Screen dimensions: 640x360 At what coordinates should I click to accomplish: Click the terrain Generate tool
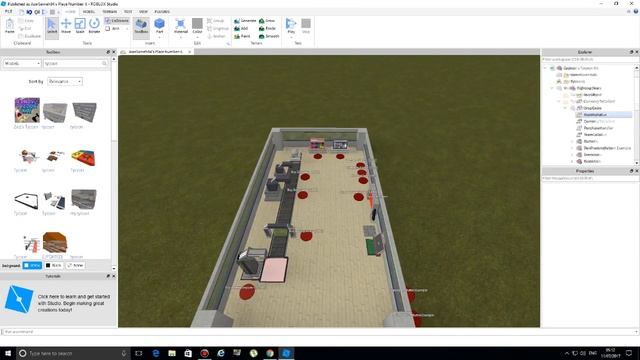point(245,20)
